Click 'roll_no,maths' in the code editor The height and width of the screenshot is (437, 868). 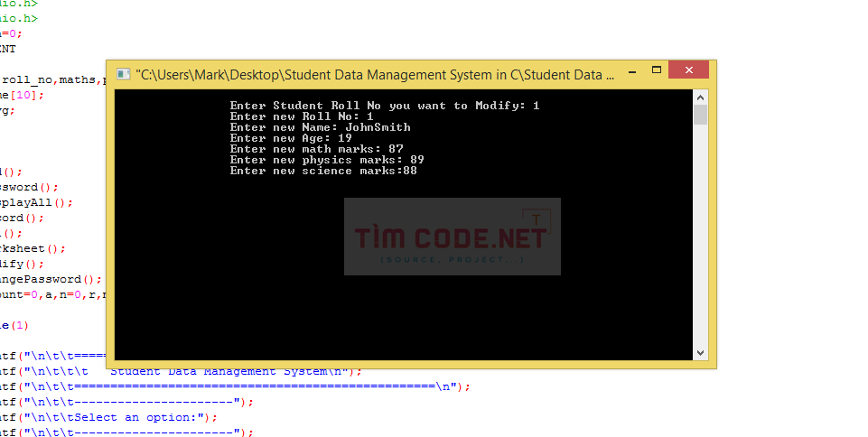tap(49, 79)
